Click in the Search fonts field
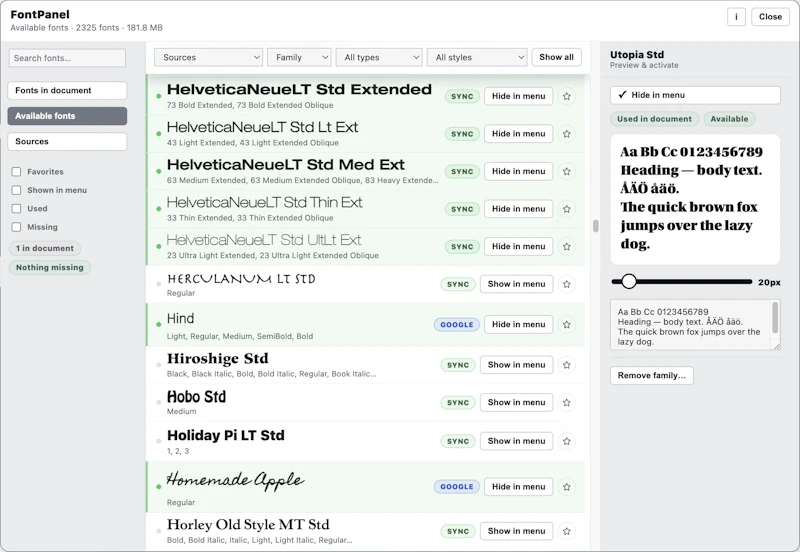Image resolution: width=800 pixels, height=552 pixels. click(67, 58)
